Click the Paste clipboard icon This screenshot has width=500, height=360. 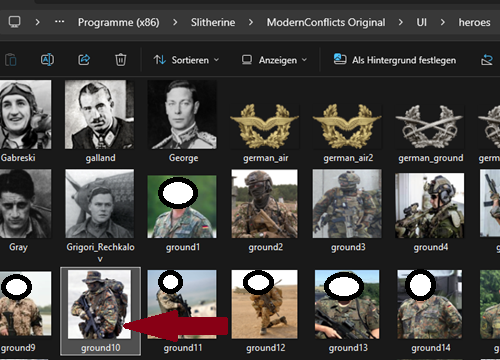pos(11,60)
